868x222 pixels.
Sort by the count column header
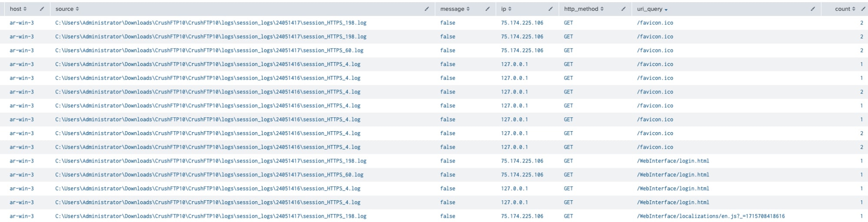(845, 9)
